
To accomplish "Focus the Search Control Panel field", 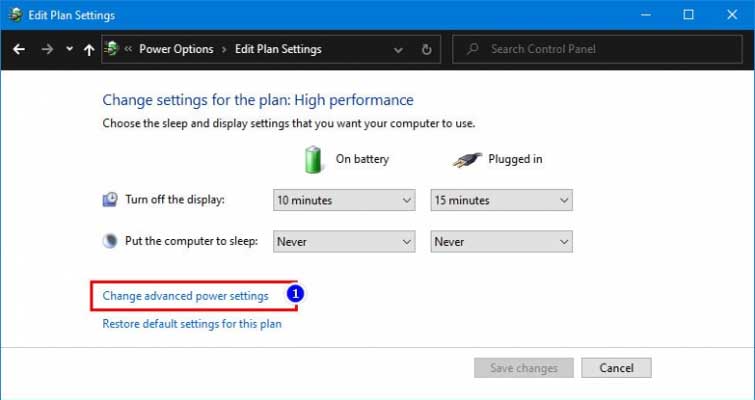I will tap(597, 49).
